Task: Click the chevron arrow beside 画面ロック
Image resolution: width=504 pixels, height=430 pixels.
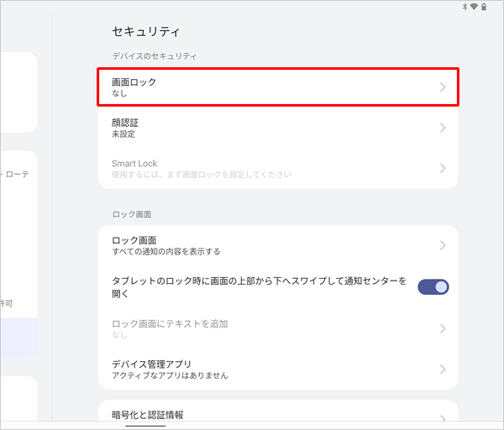Action: point(443,87)
